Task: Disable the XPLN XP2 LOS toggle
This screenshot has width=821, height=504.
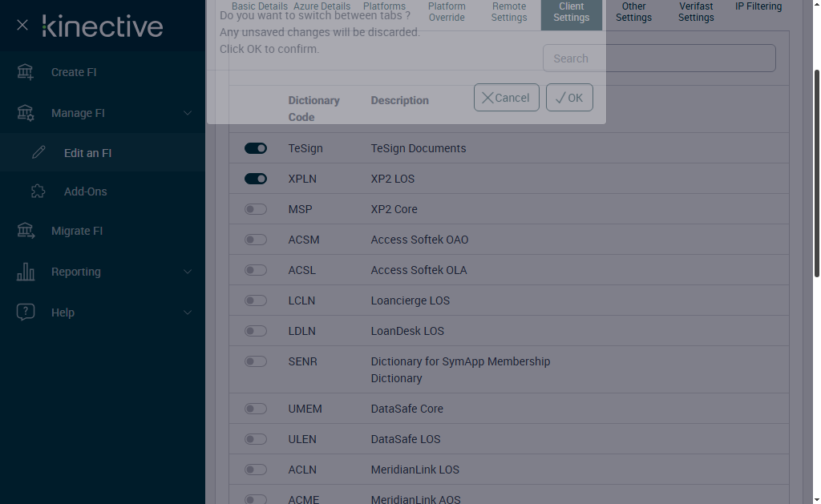Action: [x=256, y=179]
